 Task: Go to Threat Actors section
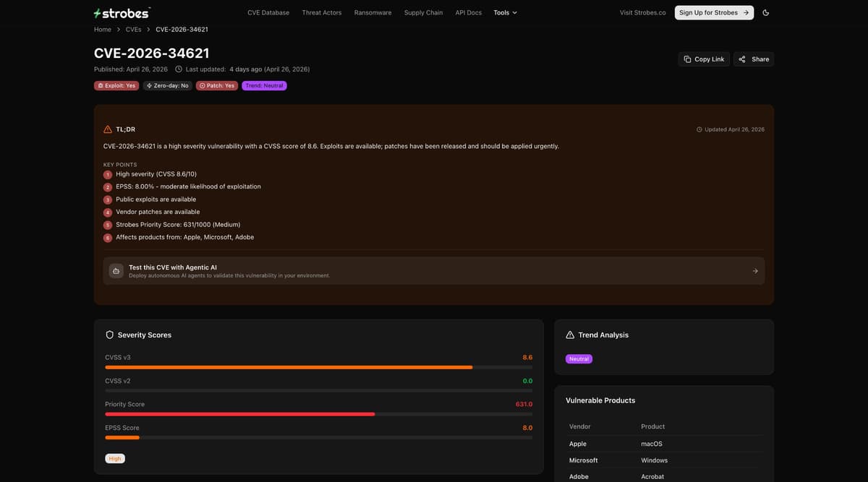[x=322, y=12]
